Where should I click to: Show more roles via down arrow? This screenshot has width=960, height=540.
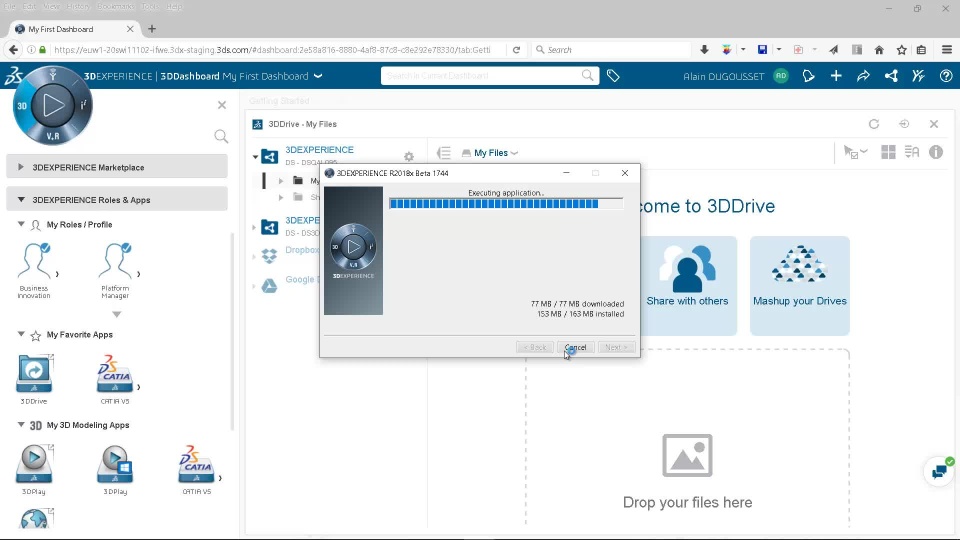[x=116, y=314]
